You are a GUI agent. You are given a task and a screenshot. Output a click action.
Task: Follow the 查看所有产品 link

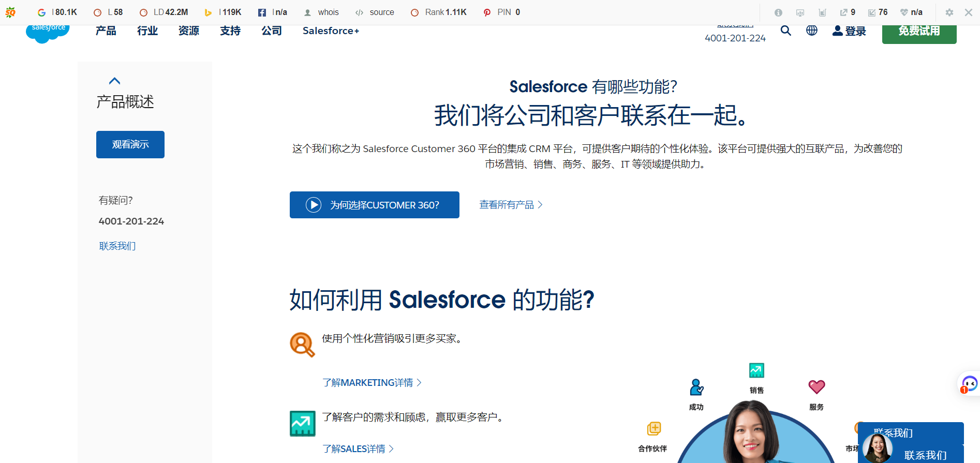511,205
